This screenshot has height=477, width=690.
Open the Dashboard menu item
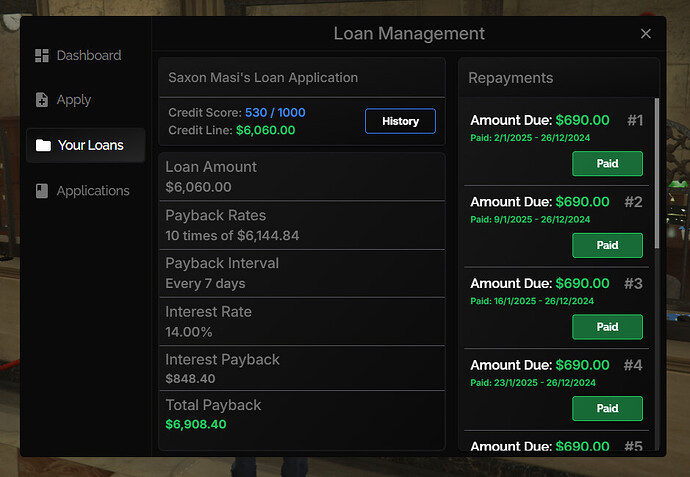coord(88,55)
